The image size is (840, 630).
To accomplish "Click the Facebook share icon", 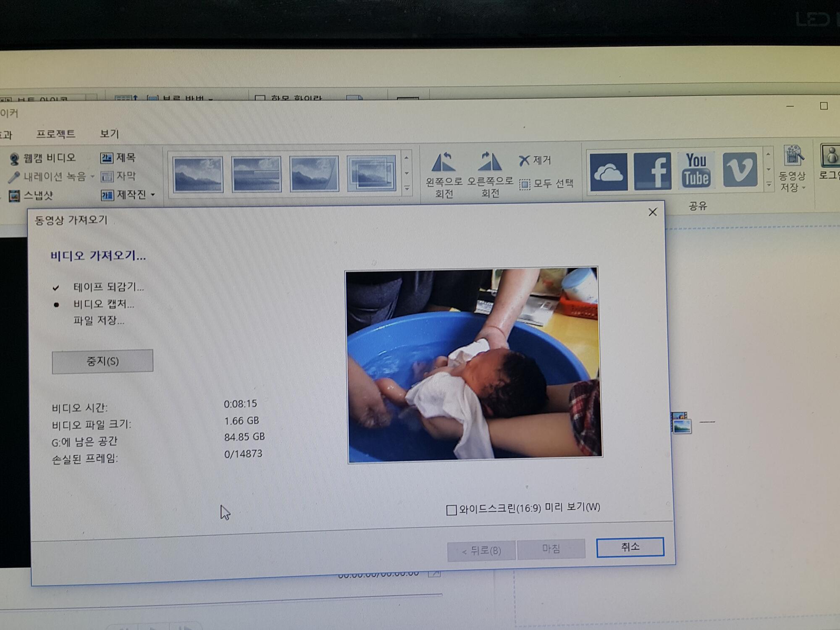I will pos(652,171).
